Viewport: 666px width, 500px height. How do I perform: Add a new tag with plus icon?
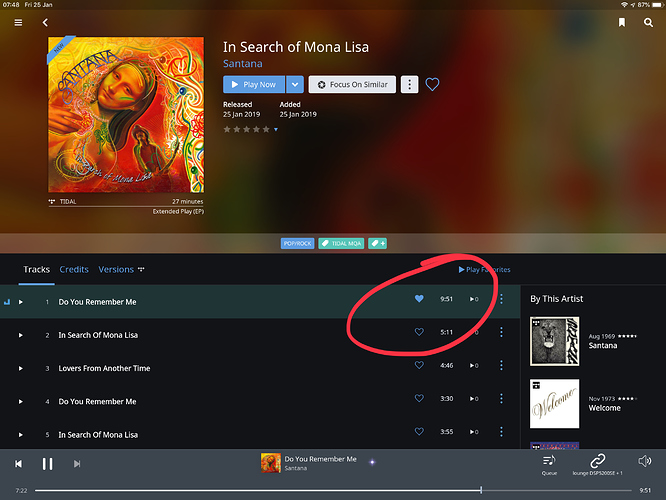(377, 243)
